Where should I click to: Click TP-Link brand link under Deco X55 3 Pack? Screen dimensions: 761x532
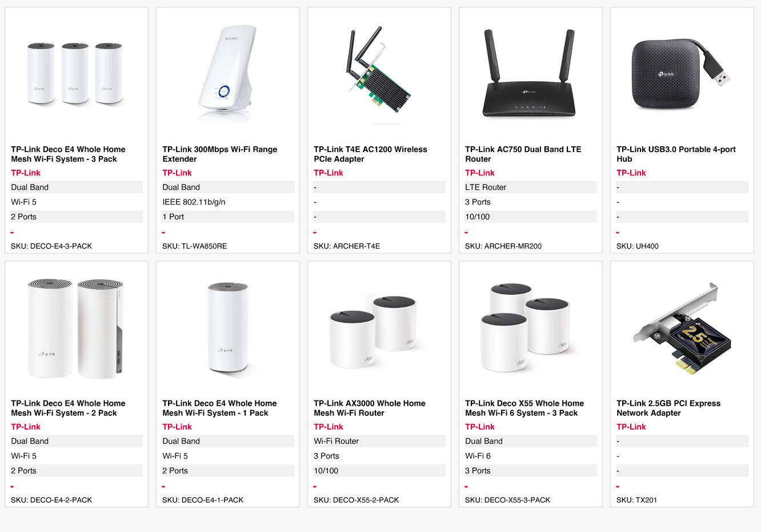point(479,427)
